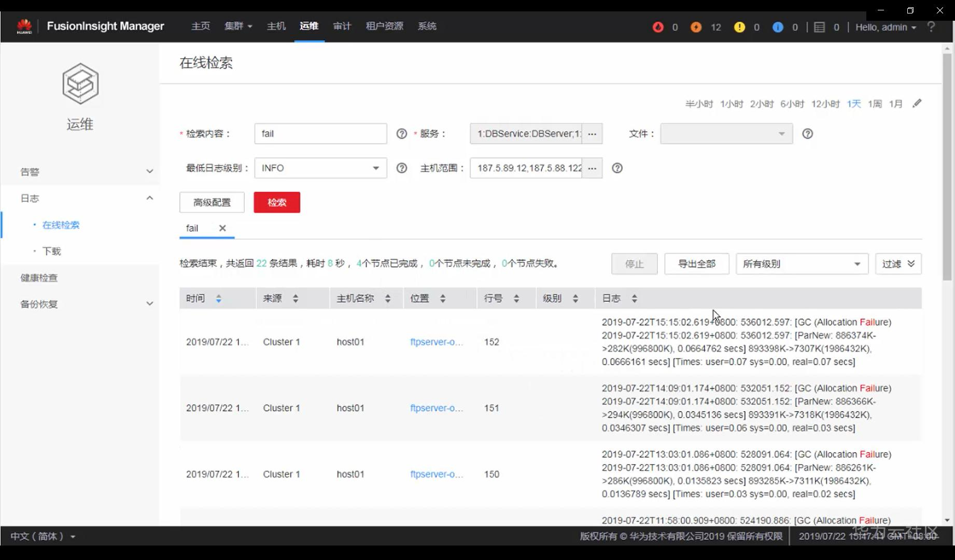
Task: Click the stop button
Action: [x=635, y=264]
